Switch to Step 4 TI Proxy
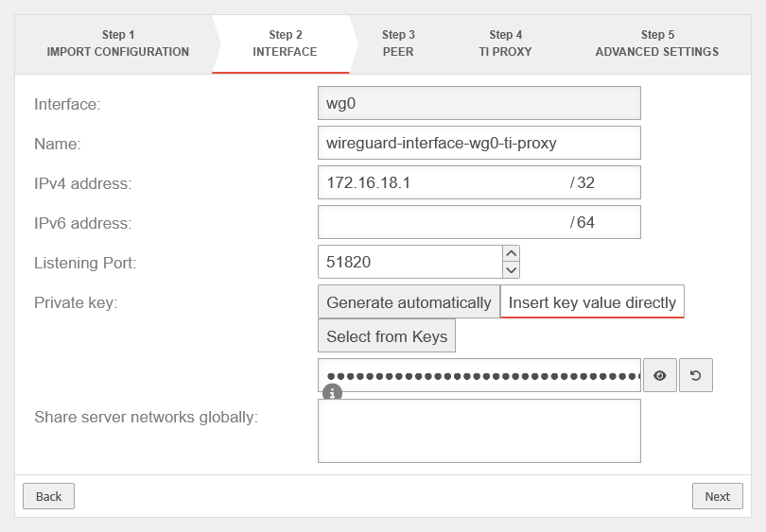The height and width of the screenshot is (532, 766). coord(505,43)
